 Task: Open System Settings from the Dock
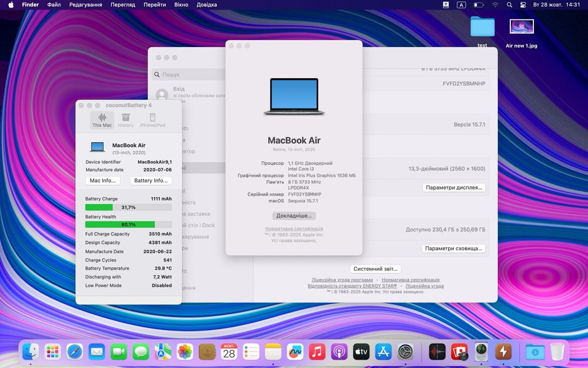[x=405, y=352]
